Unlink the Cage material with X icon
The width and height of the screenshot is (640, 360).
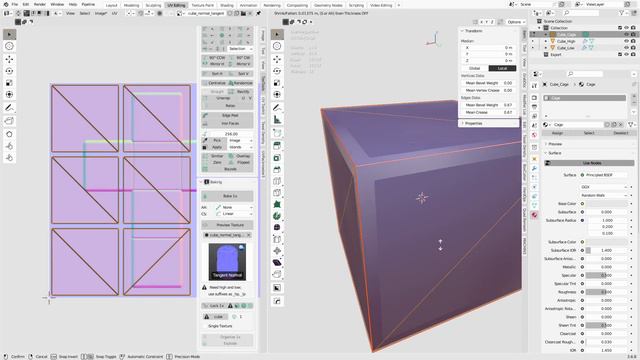(620, 124)
